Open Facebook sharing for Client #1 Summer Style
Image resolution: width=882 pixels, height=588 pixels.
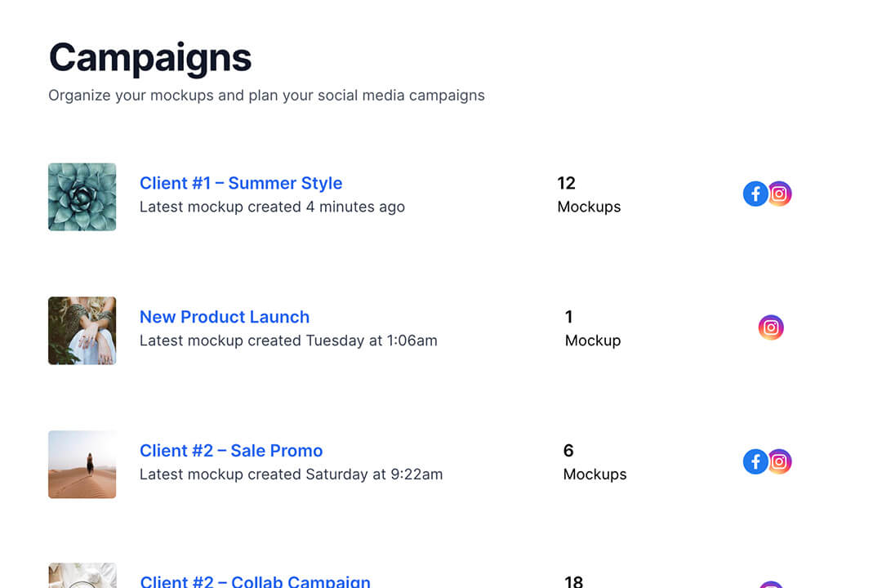tap(755, 194)
